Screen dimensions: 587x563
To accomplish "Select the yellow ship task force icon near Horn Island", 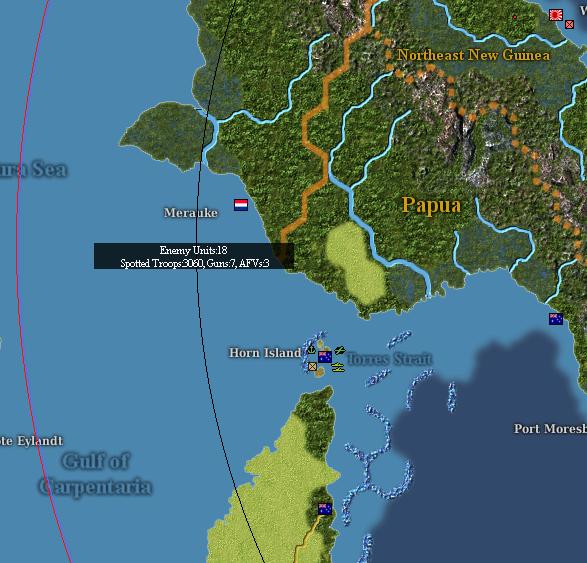I will [338, 368].
